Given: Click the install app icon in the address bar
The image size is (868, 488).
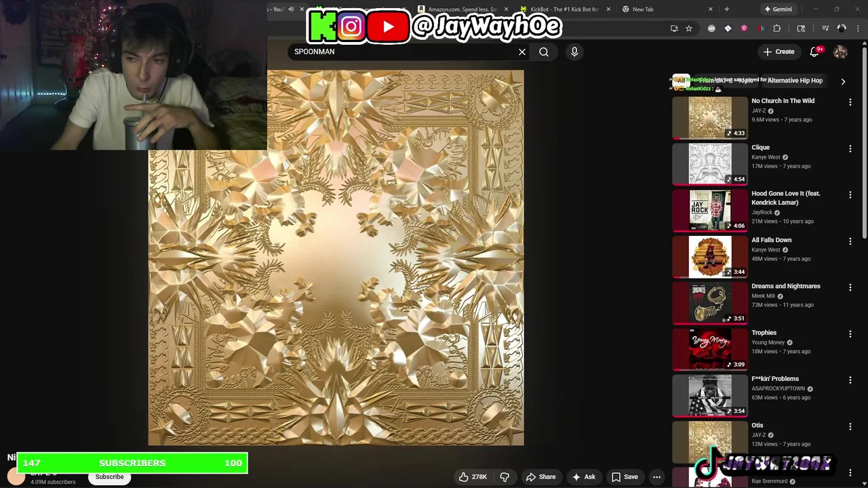Looking at the screenshot, I should pos(674,28).
